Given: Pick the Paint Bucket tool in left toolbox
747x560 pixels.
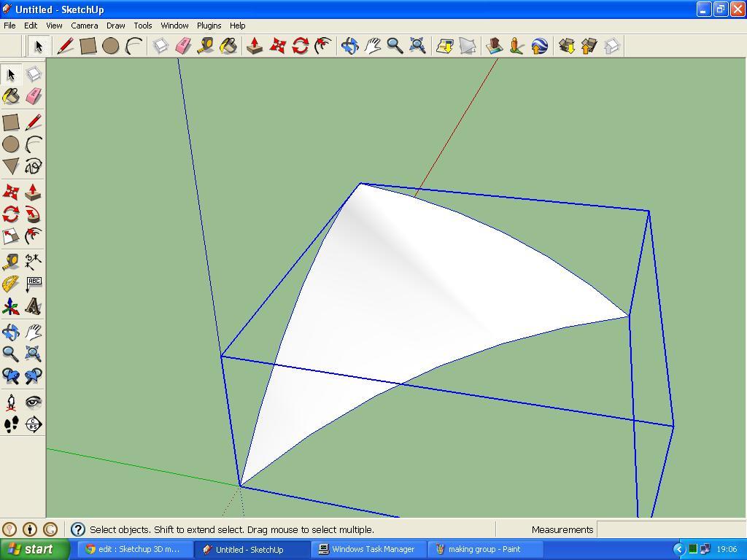Looking at the screenshot, I should click(11, 96).
